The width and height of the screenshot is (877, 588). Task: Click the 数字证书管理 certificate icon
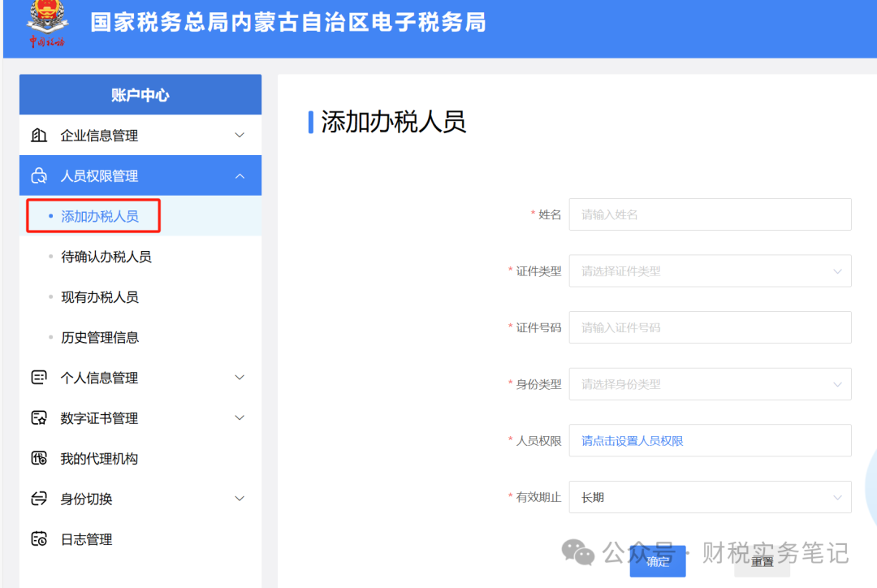[39, 418]
